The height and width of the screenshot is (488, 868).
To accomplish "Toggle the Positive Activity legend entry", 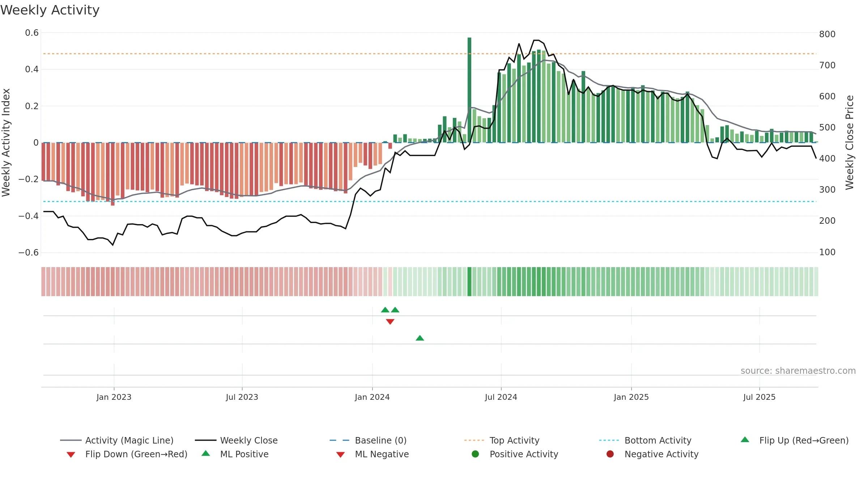I will click(515, 454).
